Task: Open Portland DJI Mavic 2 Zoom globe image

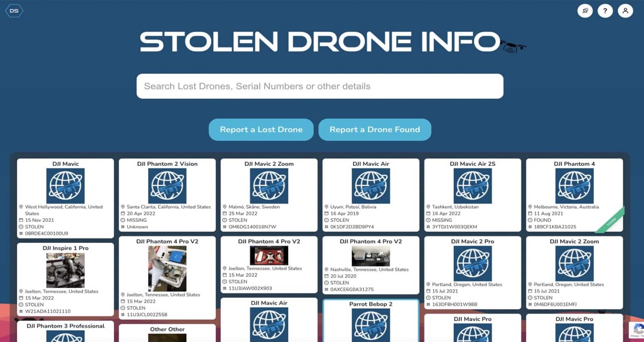Action: click(575, 264)
